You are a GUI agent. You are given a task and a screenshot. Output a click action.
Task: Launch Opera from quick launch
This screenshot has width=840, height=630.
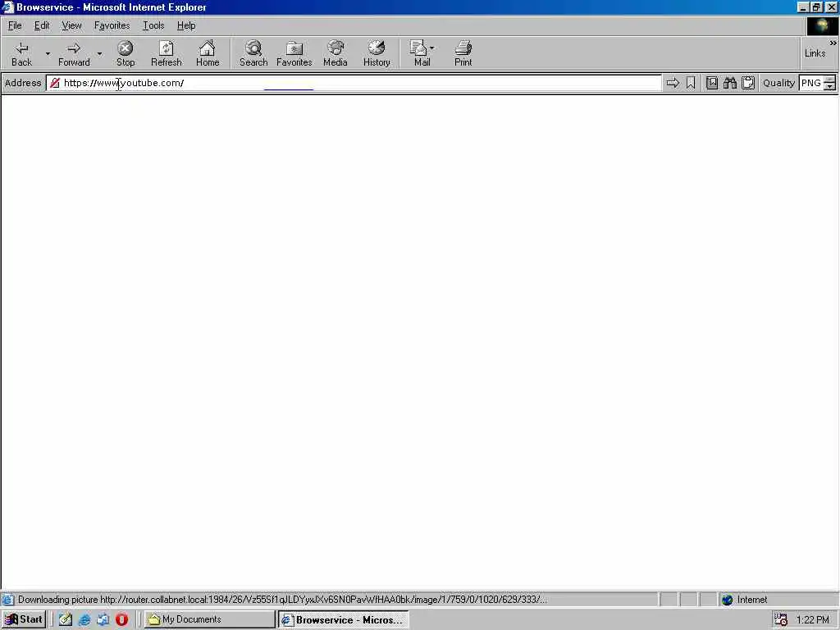(x=121, y=620)
